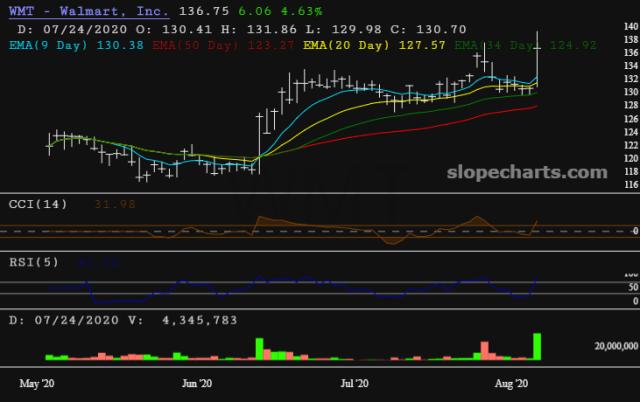The image size is (640, 402).
Task: Select the volume axis label 20,000,000
Action: pos(616,346)
